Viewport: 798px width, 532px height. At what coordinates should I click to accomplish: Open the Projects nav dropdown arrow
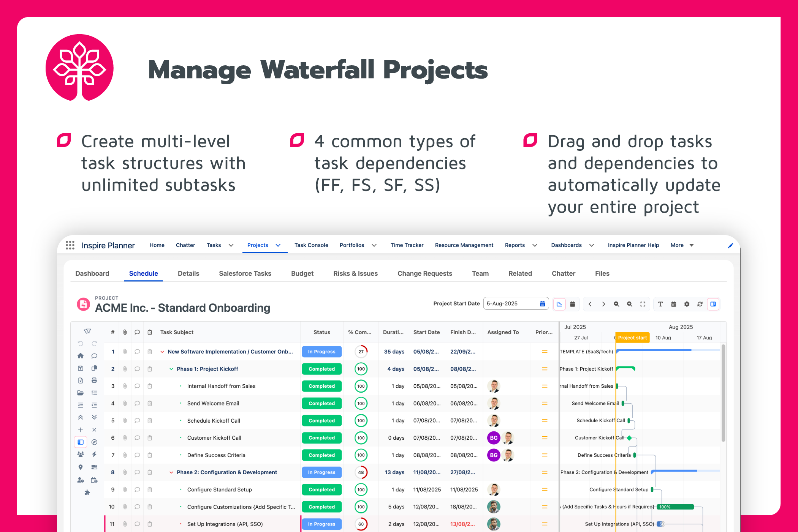click(278, 245)
